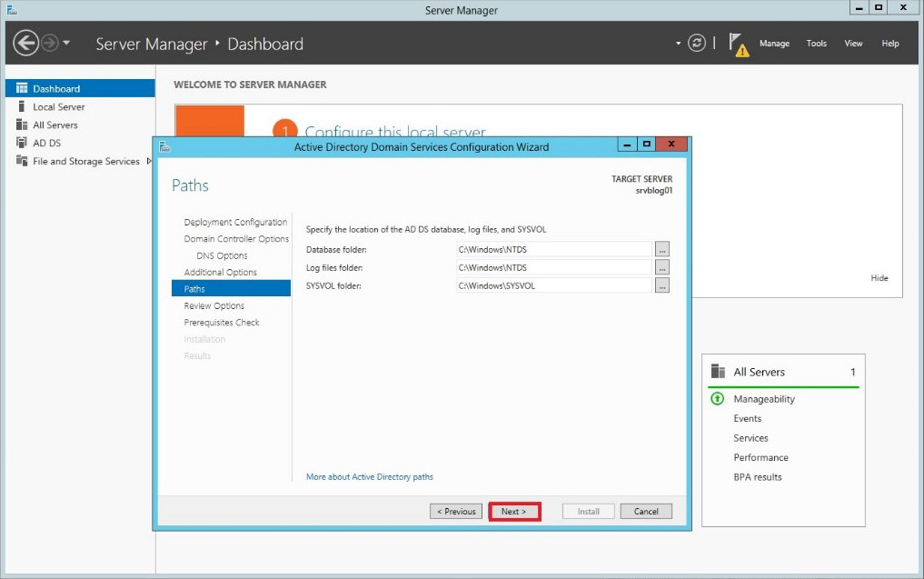Browse for the Database folder location

pyautogui.click(x=662, y=249)
